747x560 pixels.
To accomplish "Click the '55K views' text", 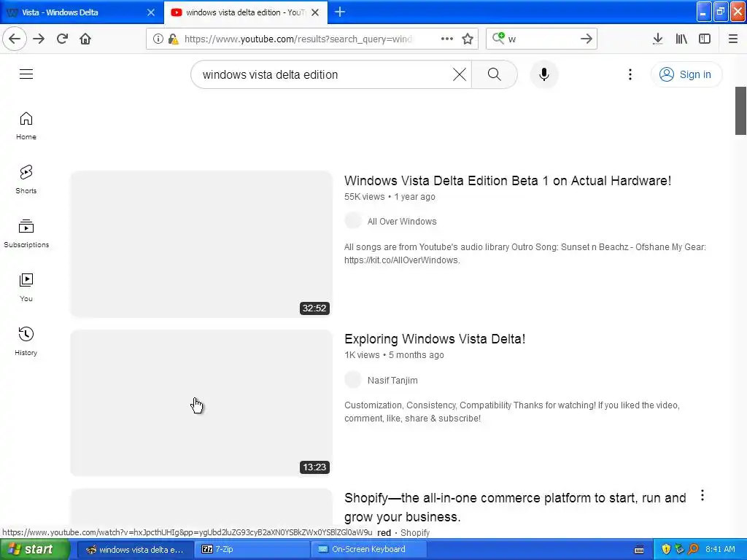I will (365, 197).
